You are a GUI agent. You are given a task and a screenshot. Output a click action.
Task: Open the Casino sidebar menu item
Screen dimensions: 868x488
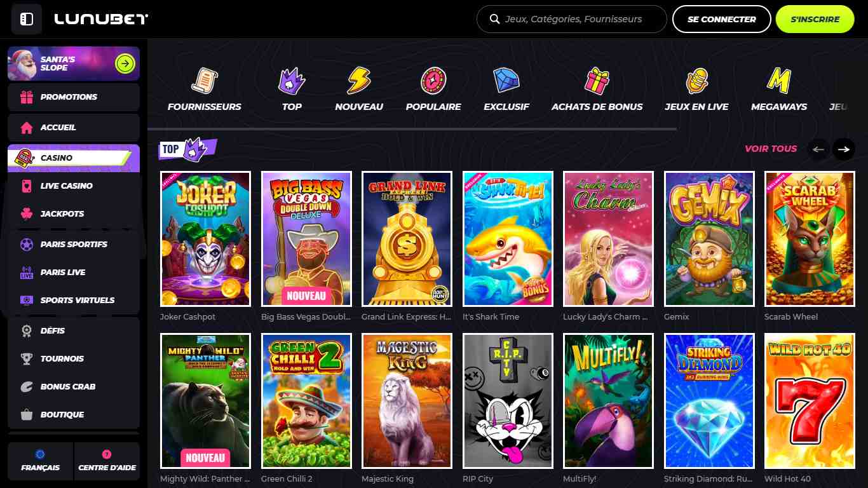pos(74,158)
